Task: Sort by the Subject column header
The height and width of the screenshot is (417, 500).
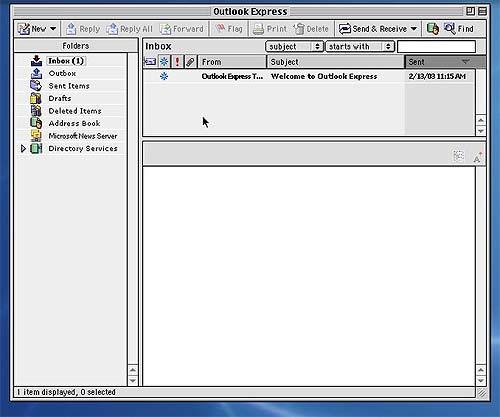Action: tap(336, 62)
